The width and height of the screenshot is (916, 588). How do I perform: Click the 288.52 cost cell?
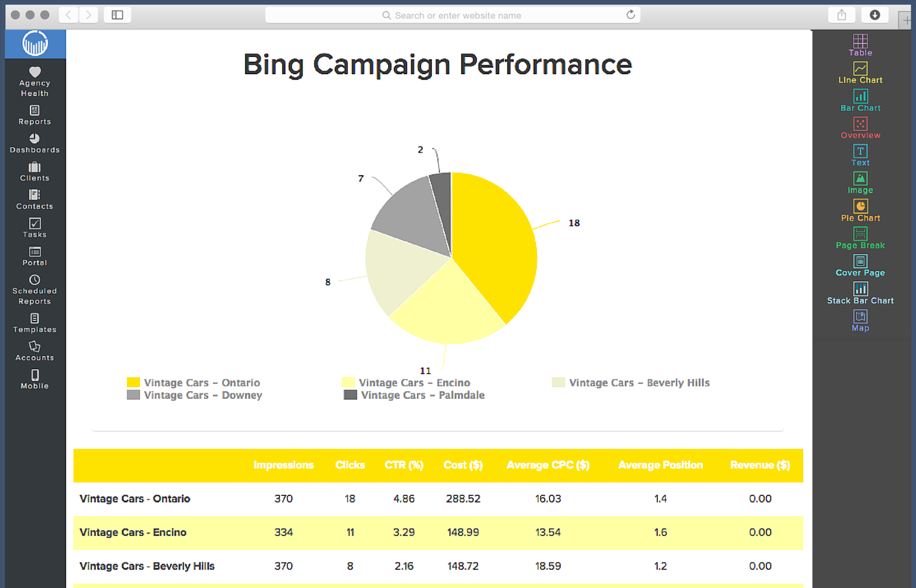pyautogui.click(x=463, y=499)
